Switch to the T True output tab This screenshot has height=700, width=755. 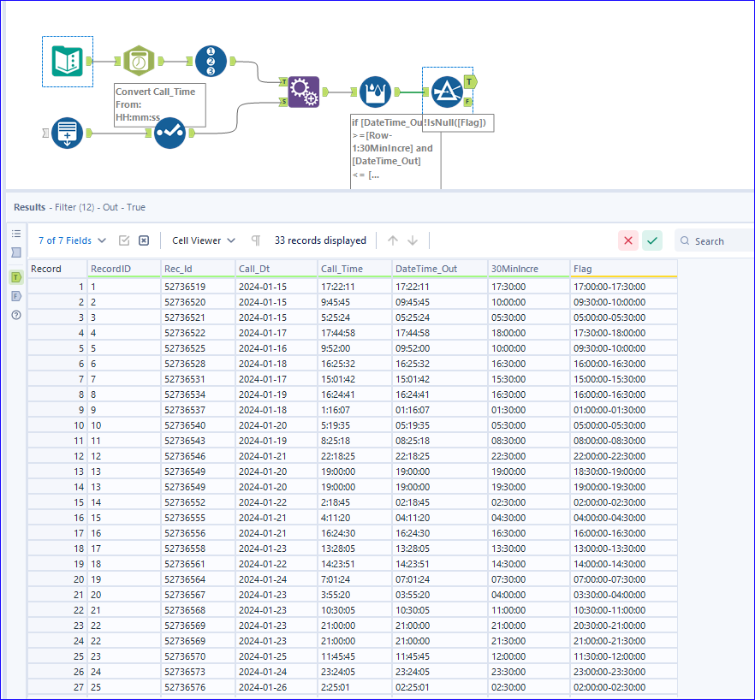15,277
